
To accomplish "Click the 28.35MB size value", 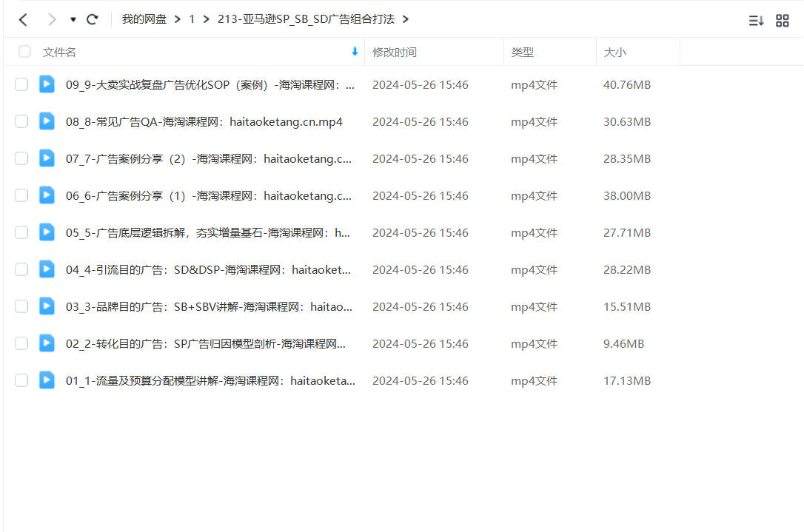I will point(627,159).
